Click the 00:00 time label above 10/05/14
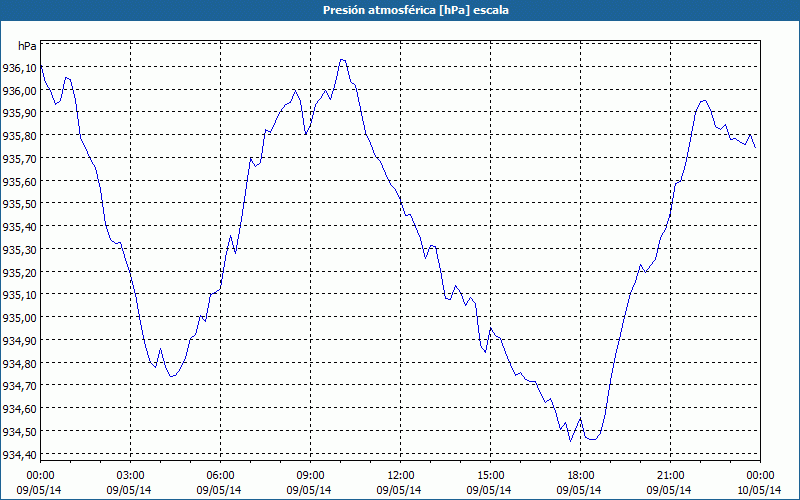 pos(760,476)
